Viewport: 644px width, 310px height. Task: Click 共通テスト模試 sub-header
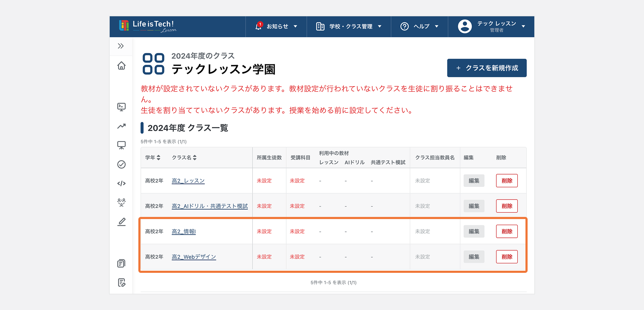point(388,162)
